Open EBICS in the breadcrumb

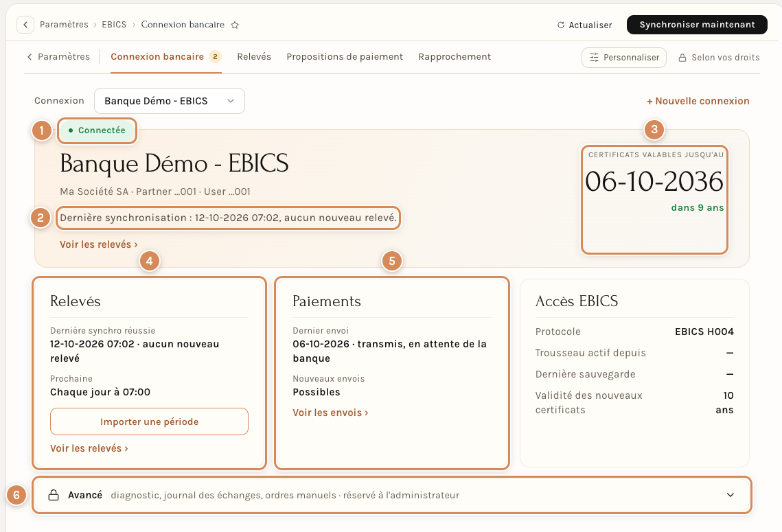tap(114, 25)
